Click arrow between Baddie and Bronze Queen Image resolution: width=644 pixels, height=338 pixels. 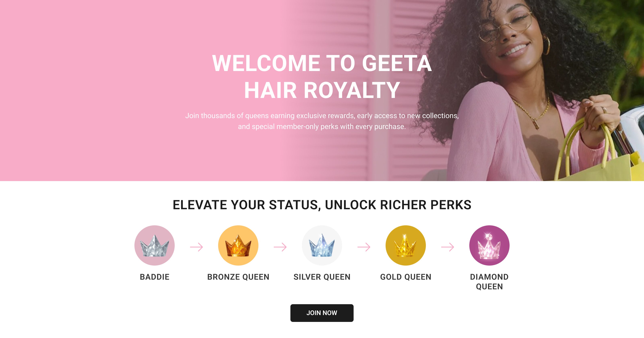point(196,247)
